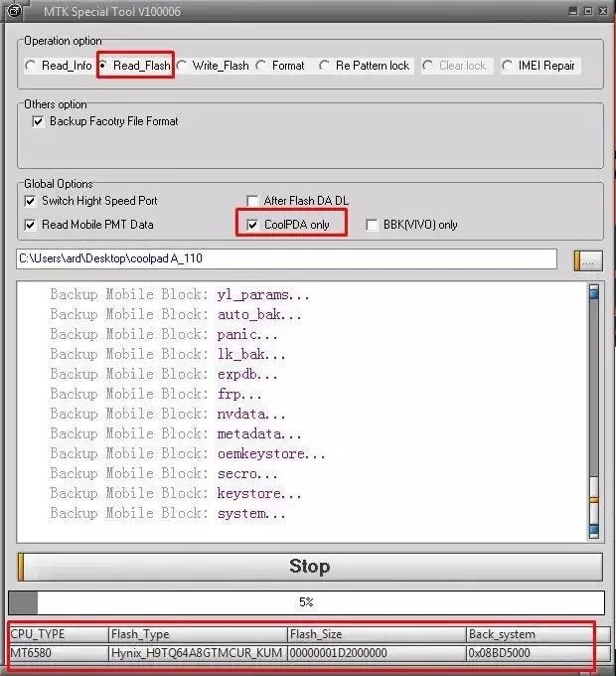
Task: Click the keystore log line
Action: [x=176, y=493]
